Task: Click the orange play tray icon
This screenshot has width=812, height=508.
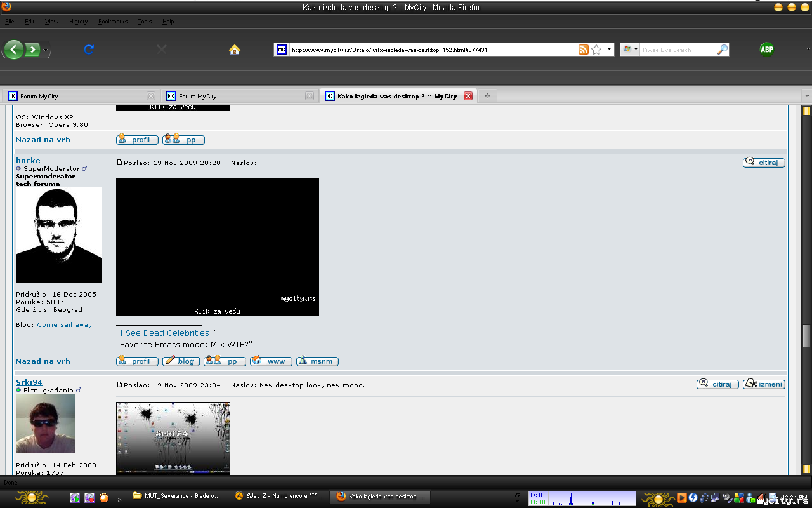Action: (682, 498)
